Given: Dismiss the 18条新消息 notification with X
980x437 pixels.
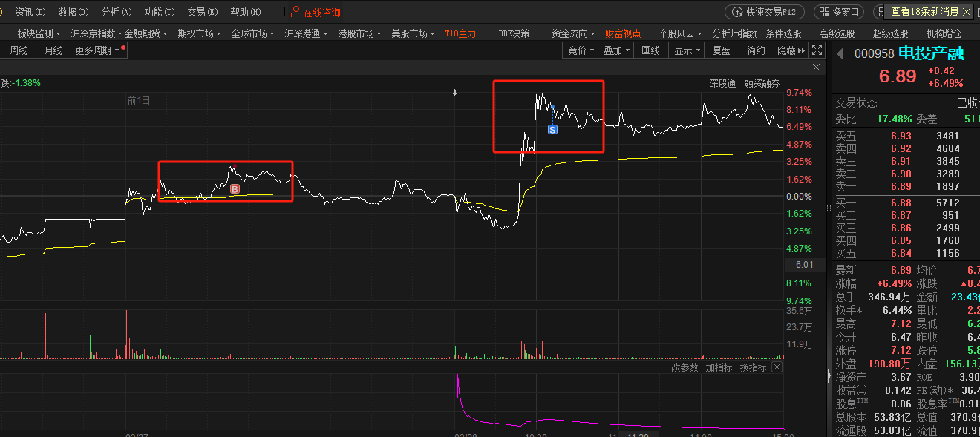Looking at the screenshot, I should coord(967,12).
